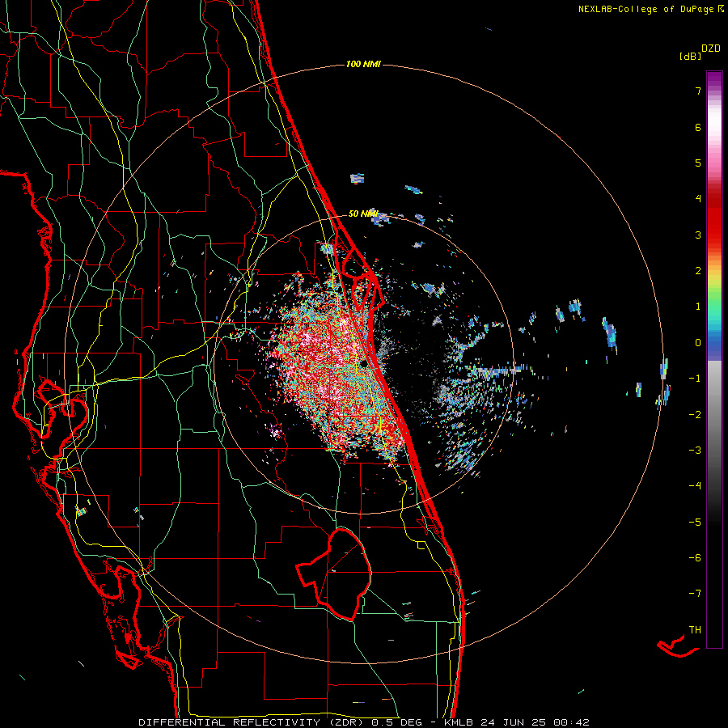Click the TH threshold label
The width and height of the screenshot is (728, 728).
(x=695, y=630)
